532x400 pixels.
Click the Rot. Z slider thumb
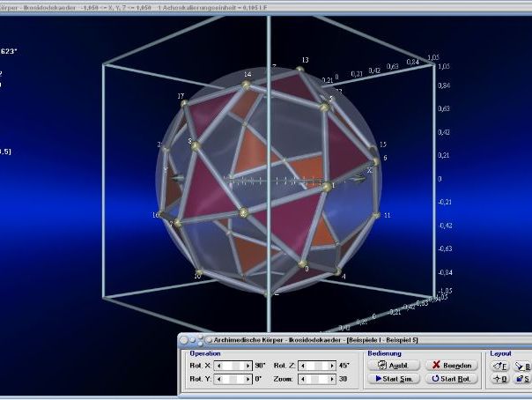coord(319,366)
